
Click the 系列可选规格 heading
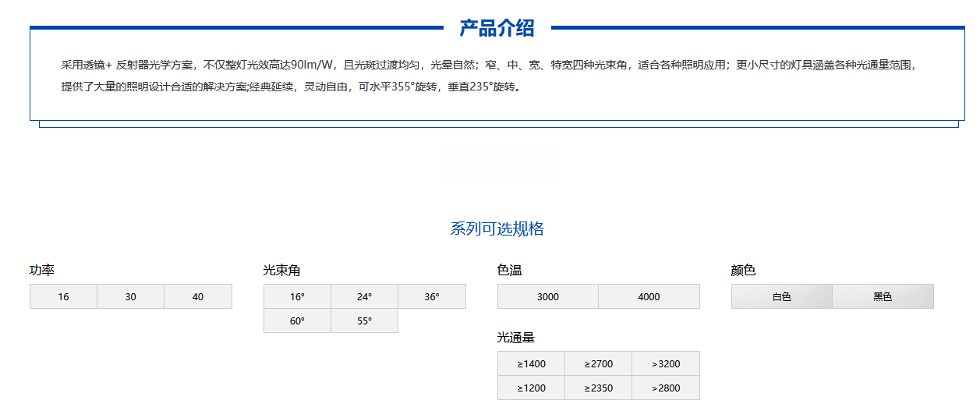pos(497,229)
